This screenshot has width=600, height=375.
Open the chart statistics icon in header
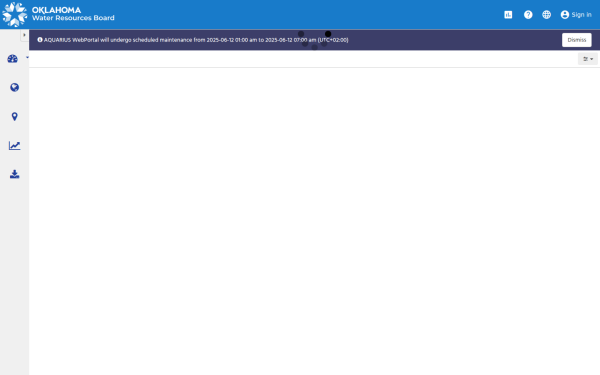pyautogui.click(x=508, y=15)
